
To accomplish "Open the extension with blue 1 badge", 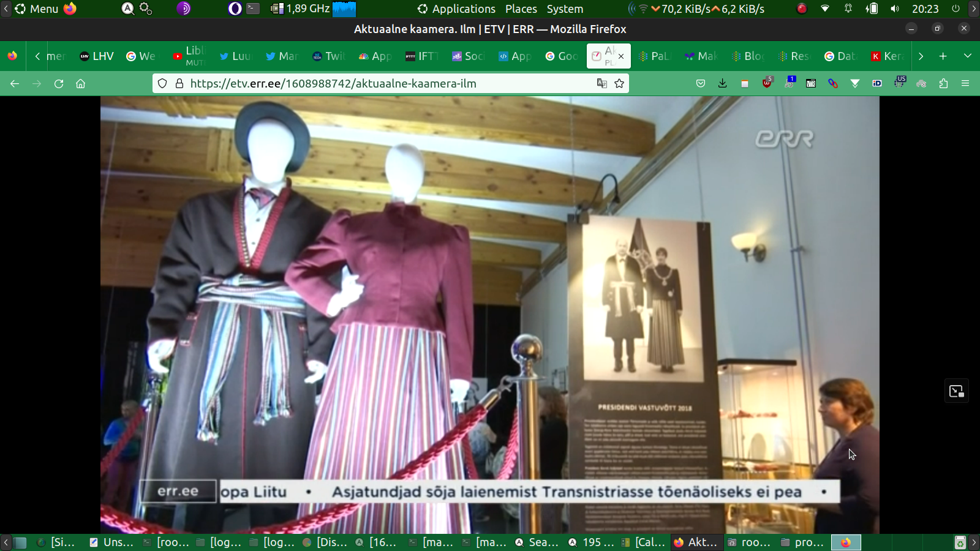I will click(790, 82).
